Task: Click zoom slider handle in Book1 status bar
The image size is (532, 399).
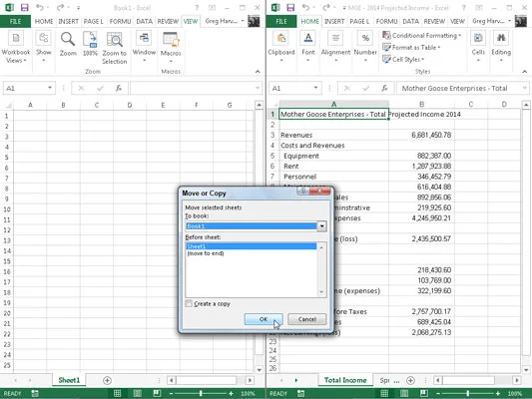Action: [x=201, y=393]
